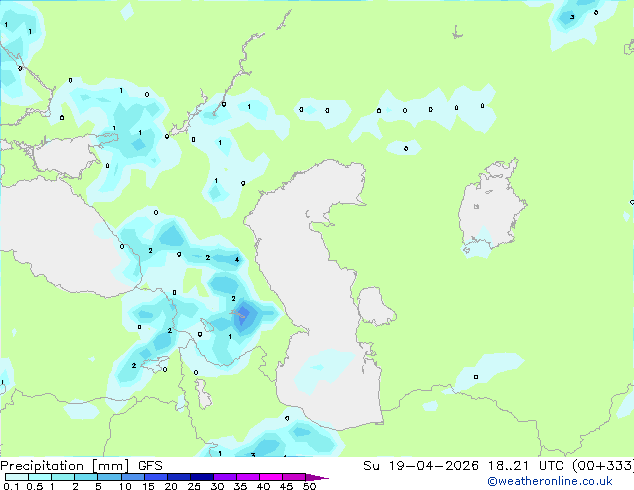The width and height of the screenshot is (634, 490).
Task: Click the legend label '25'
Action: (194, 486)
